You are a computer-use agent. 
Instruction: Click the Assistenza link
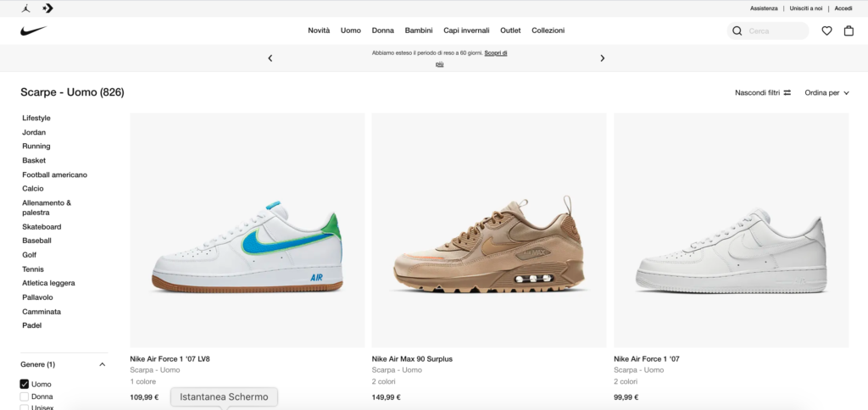[x=764, y=8]
